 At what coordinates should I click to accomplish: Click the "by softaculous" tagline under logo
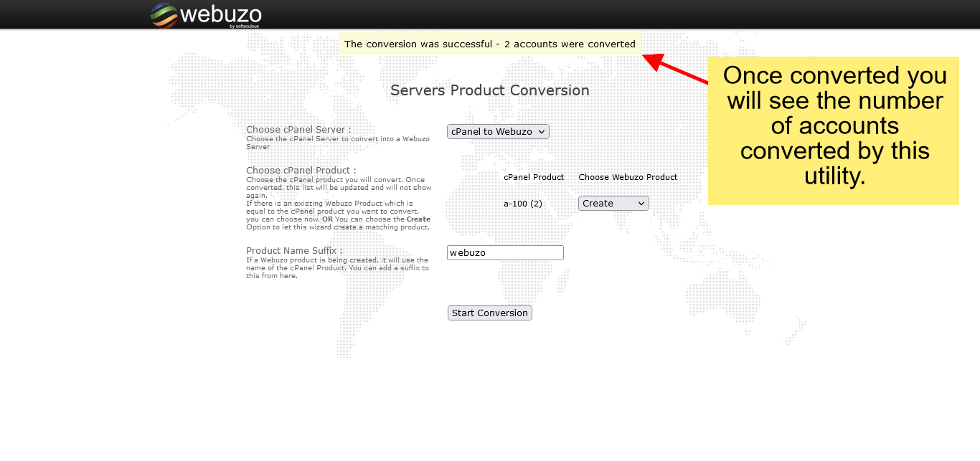(x=244, y=27)
